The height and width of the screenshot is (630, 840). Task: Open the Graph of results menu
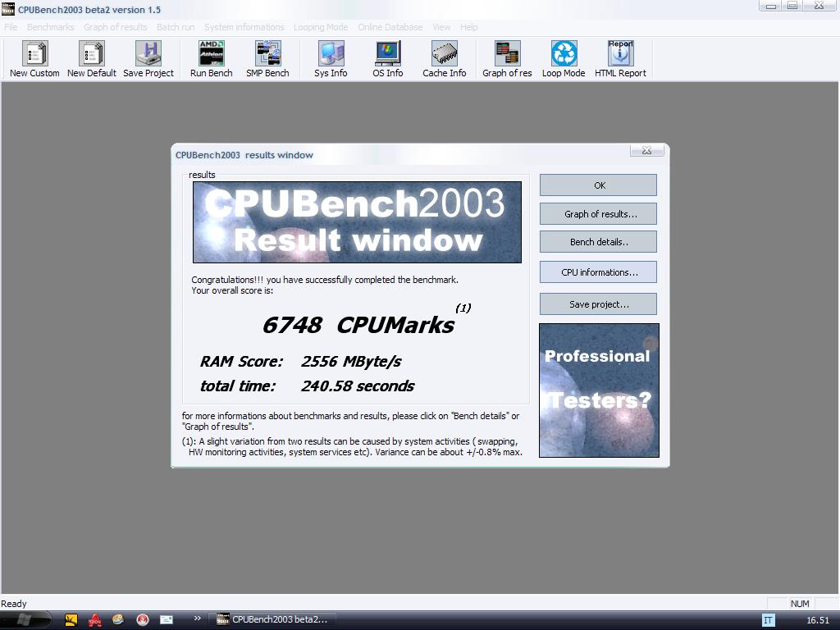pos(115,27)
